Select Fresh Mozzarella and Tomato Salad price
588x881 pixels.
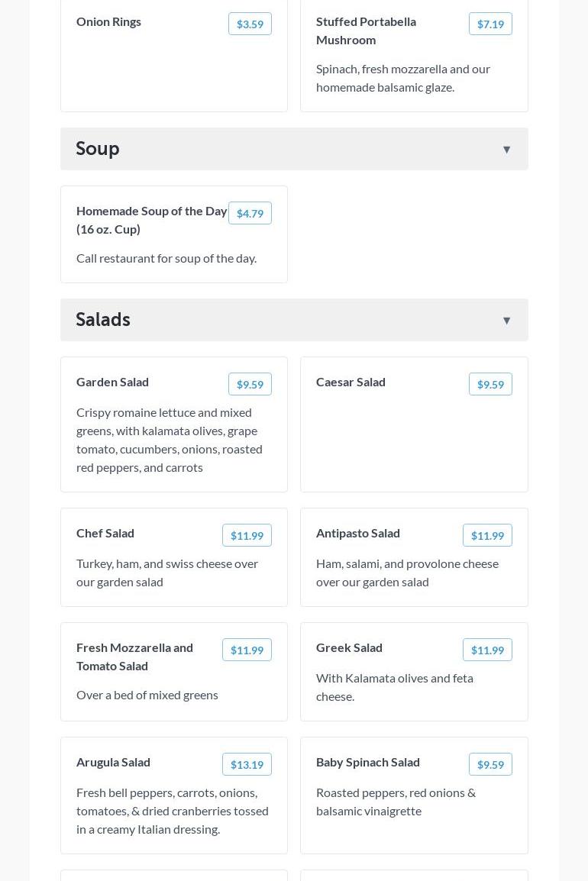pyautogui.click(x=247, y=650)
